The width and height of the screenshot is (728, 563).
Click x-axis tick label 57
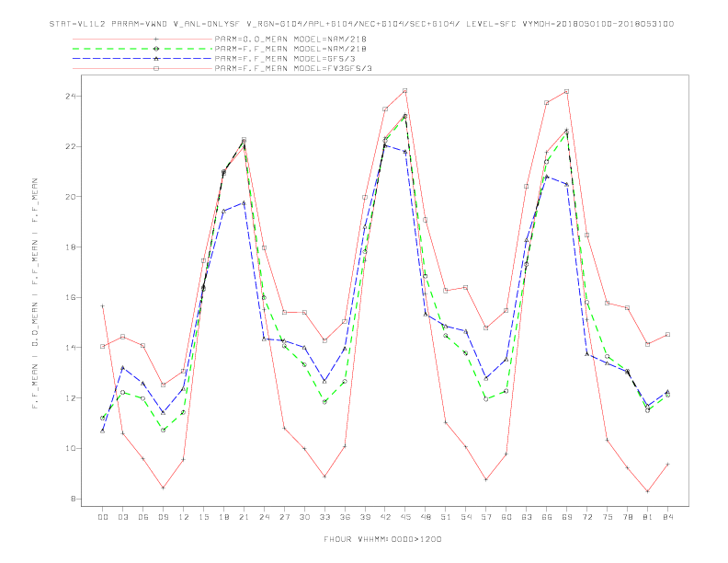[486, 517]
